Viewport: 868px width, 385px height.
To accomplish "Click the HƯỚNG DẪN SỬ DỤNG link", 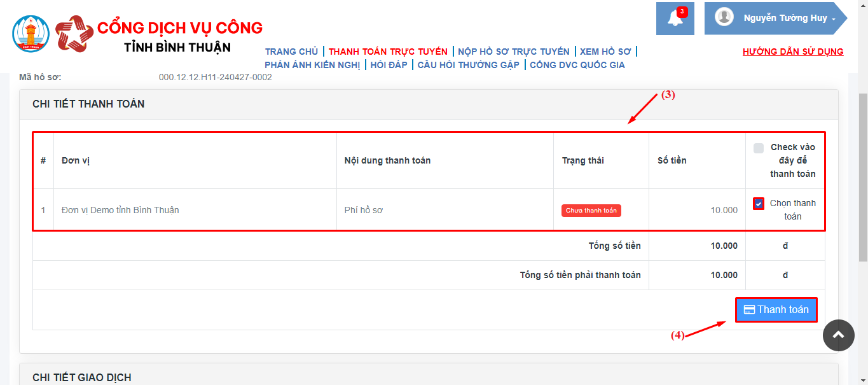I will click(x=793, y=52).
